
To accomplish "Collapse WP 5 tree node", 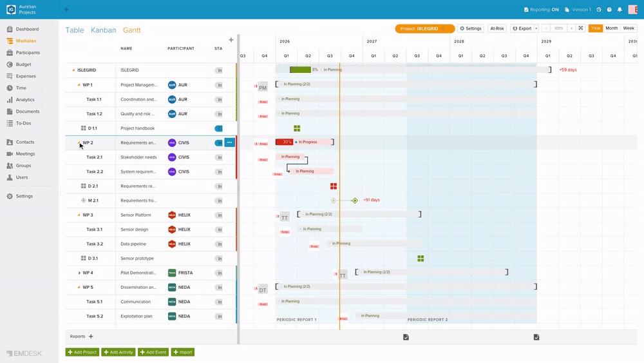I will 79,288.
